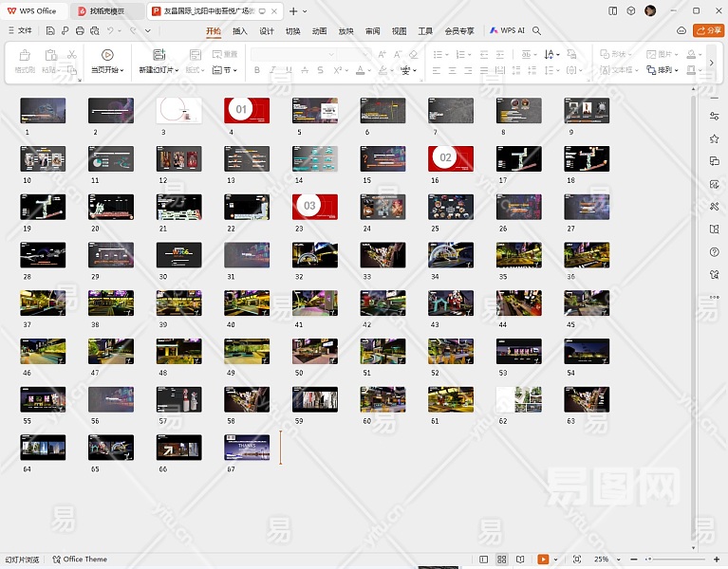The height and width of the screenshot is (569, 728).
Task: Select slide 16 thumbnail with red 02
Action: coord(450,158)
